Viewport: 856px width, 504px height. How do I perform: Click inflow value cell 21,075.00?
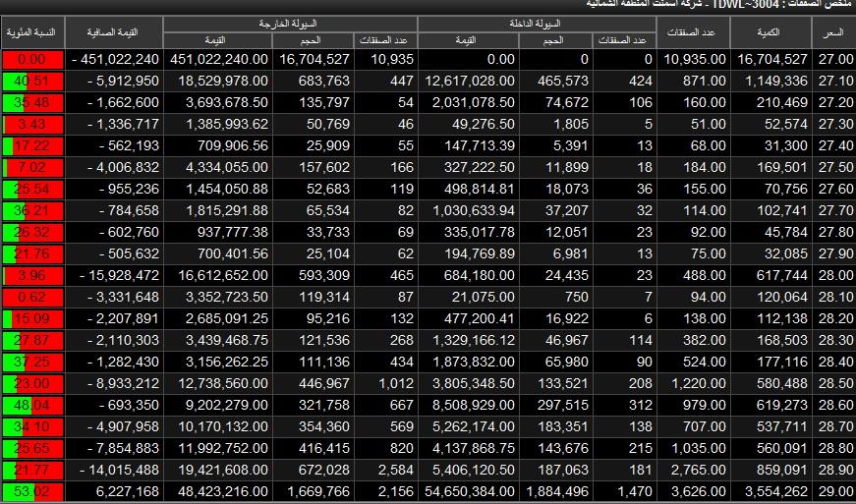tap(469, 297)
